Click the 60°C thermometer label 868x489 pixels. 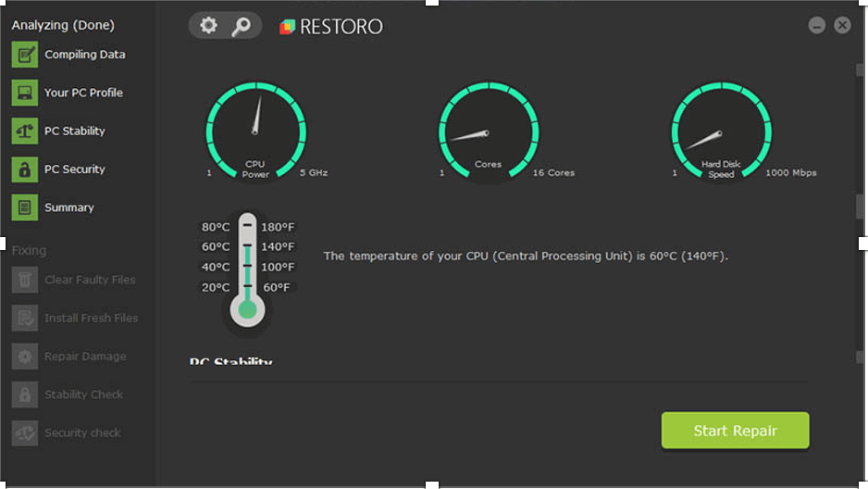[x=216, y=246]
